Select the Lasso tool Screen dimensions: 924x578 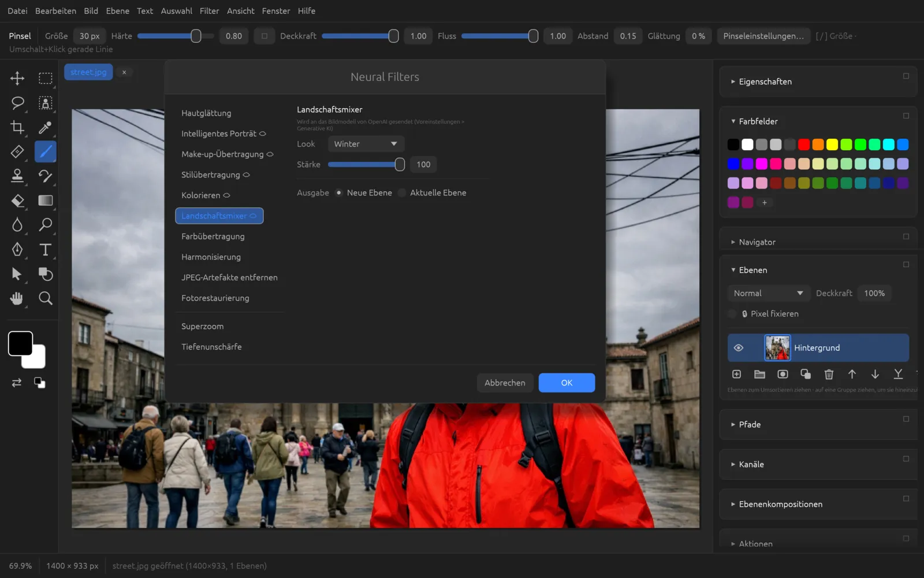click(x=17, y=103)
